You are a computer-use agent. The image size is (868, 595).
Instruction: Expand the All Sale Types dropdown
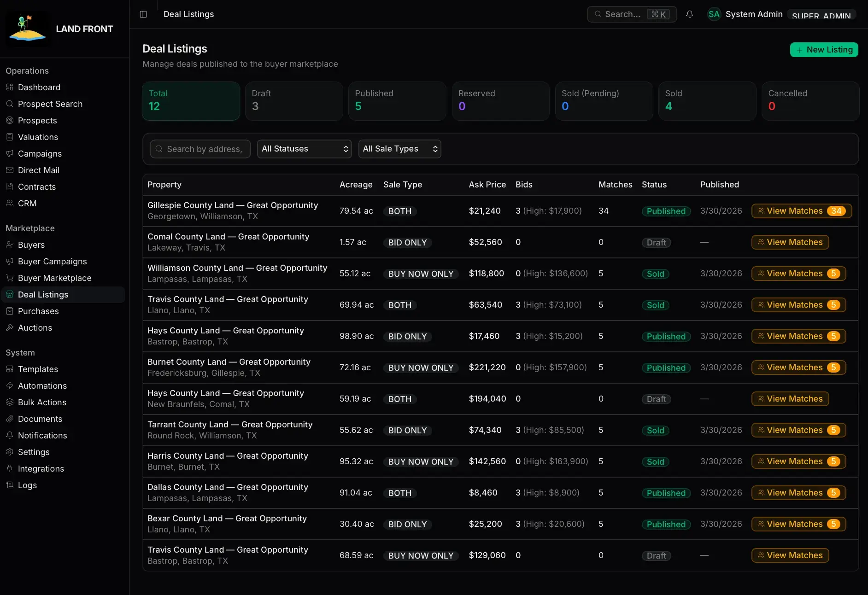400,149
